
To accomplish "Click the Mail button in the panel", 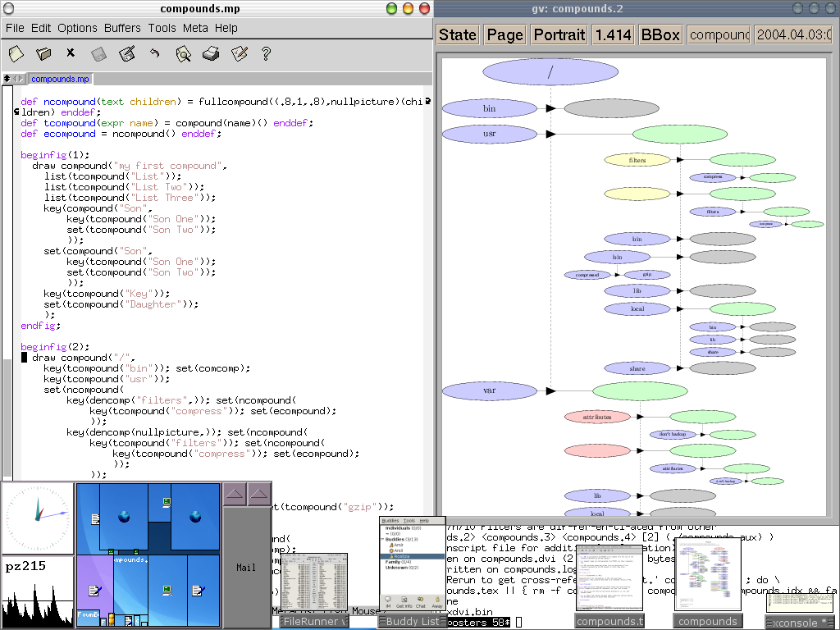I will click(247, 566).
